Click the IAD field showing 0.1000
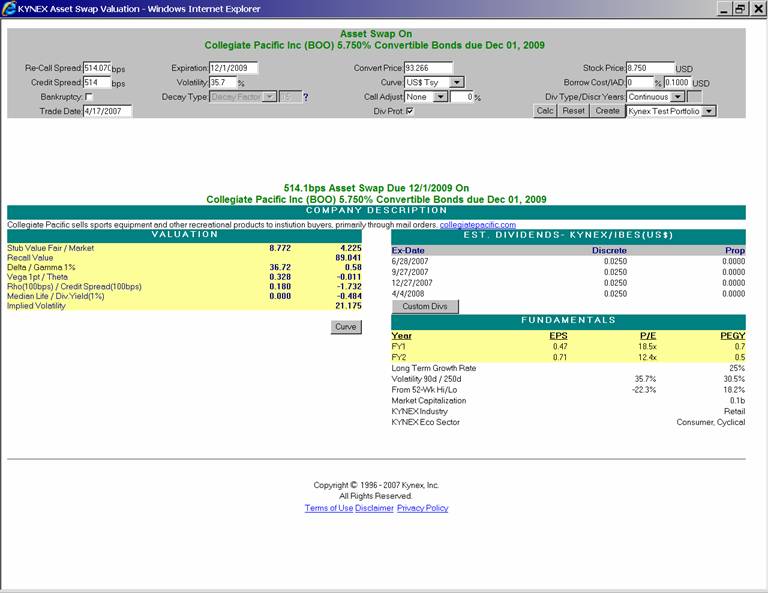Viewport: 768px width, 593px height. click(677, 82)
